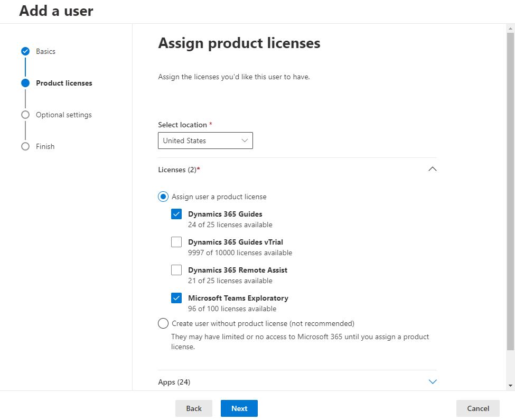
Task: Uncheck the Dynamics 365 Guides license
Action: (177, 213)
